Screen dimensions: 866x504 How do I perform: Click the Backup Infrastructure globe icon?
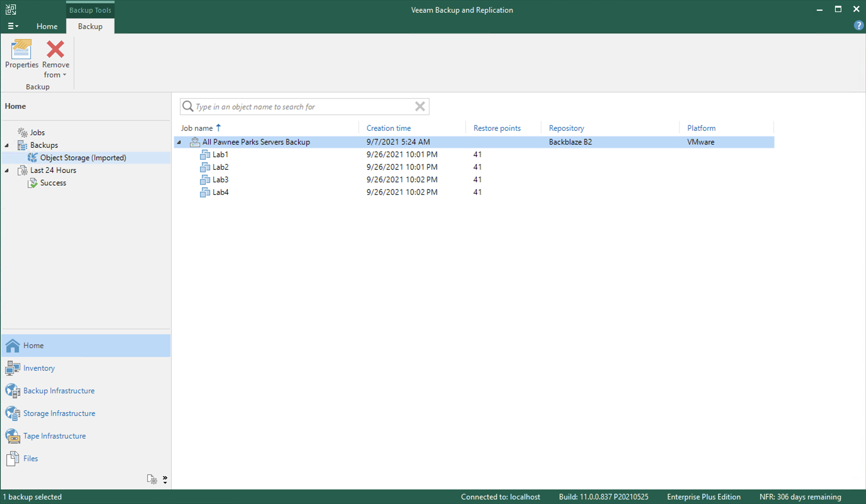click(13, 391)
